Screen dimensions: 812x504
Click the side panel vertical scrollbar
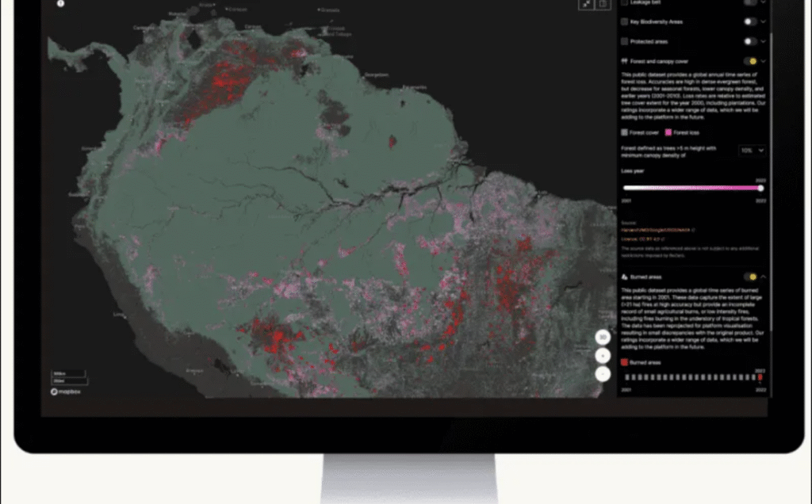[x=771, y=181]
